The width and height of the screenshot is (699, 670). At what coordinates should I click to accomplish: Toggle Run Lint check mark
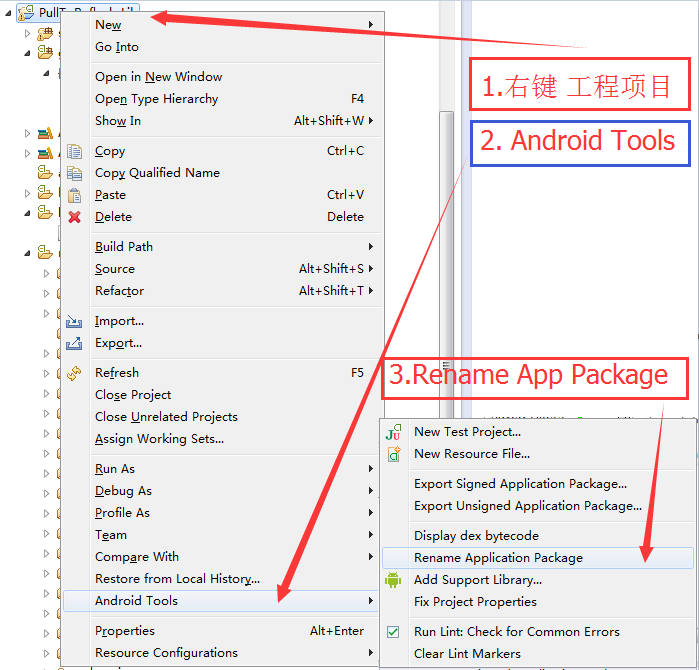pyautogui.click(x=393, y=632)
